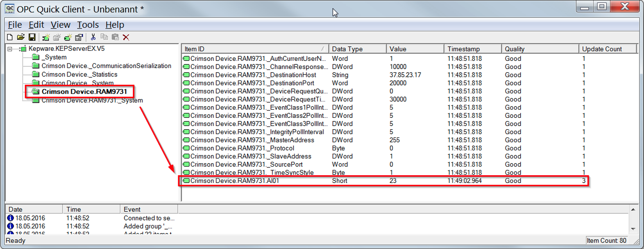Click the timestamp 11:49:02.964

coord(465,181)
